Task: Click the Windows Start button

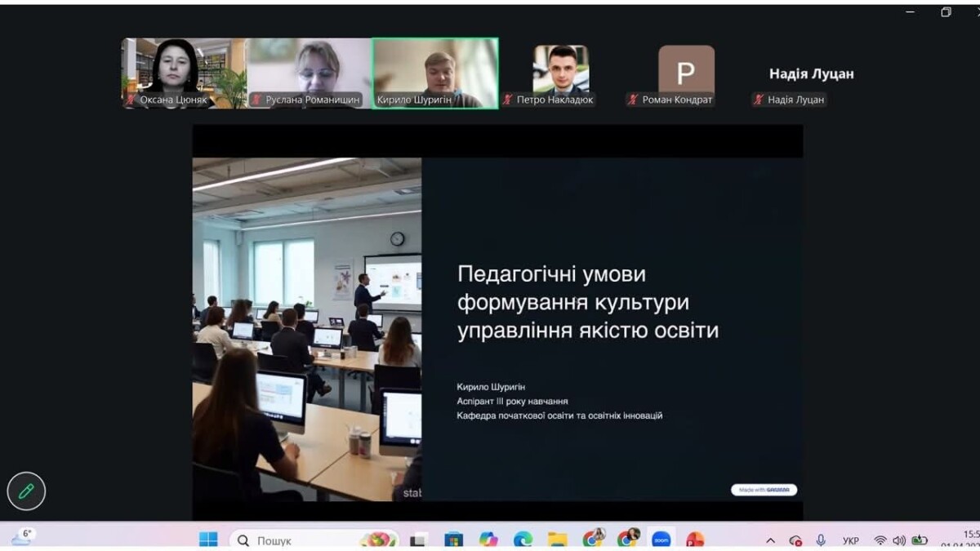Action: coord(209,540)
